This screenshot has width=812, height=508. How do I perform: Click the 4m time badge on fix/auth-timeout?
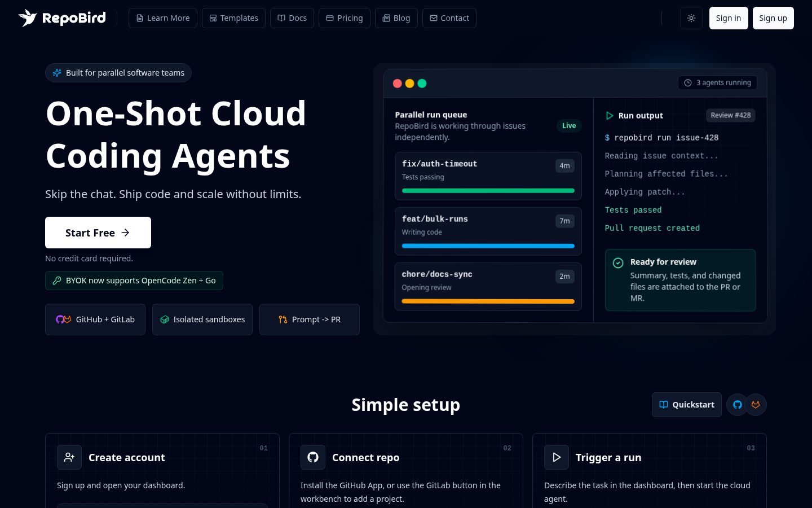564,165
